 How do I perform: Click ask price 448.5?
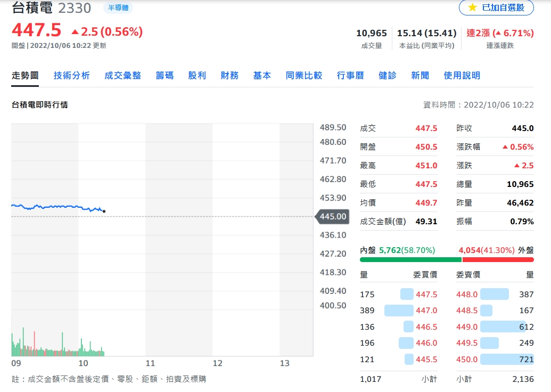pyautogui.click(x=467, y=311)
